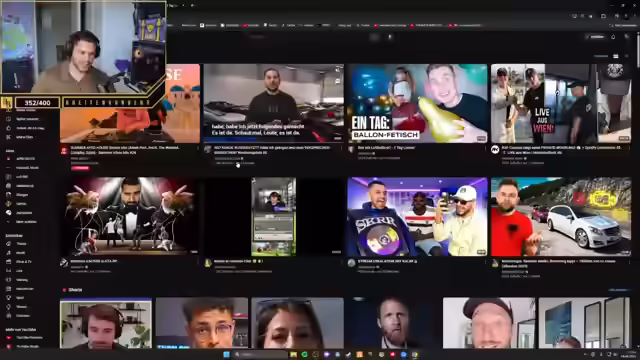Open the user account avatar menu
The image size is (640, 360).
(x=627, y=37)
